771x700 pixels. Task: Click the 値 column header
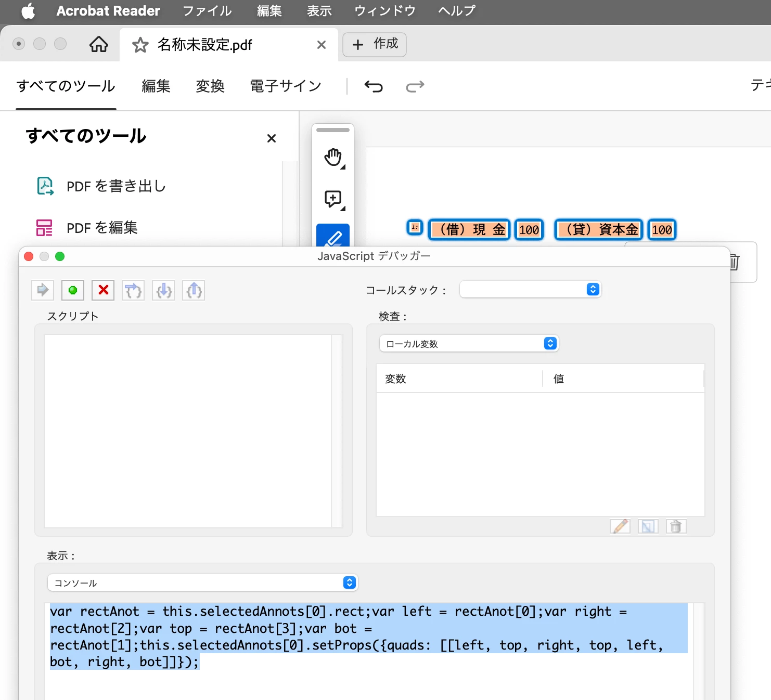coord(623,379)
